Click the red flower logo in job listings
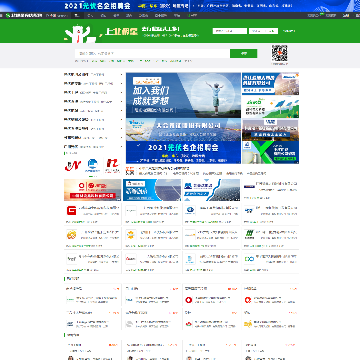 (x=188, y=324)
